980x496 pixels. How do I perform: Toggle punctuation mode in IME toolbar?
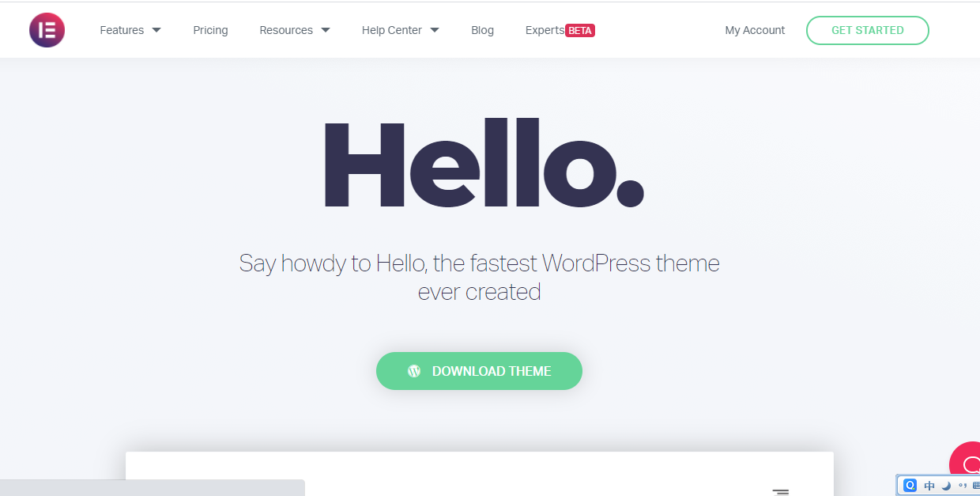[962, 486]
